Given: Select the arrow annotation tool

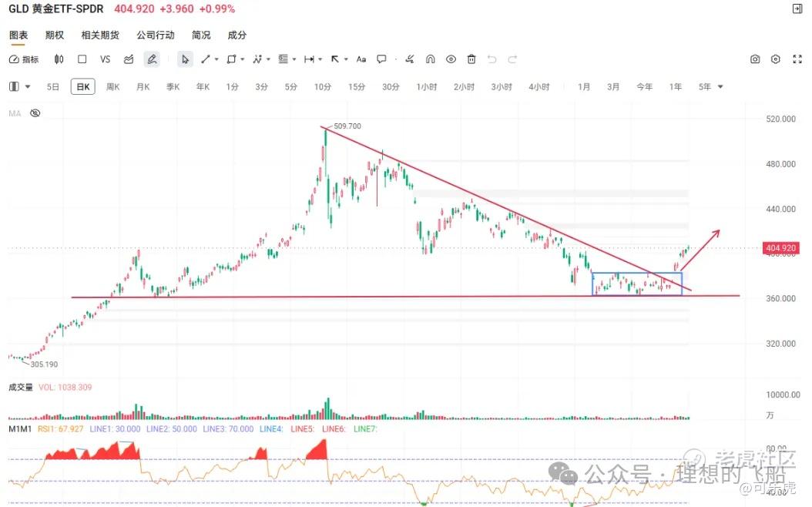Looking at the screenshot, I should (x=335, y=59).
